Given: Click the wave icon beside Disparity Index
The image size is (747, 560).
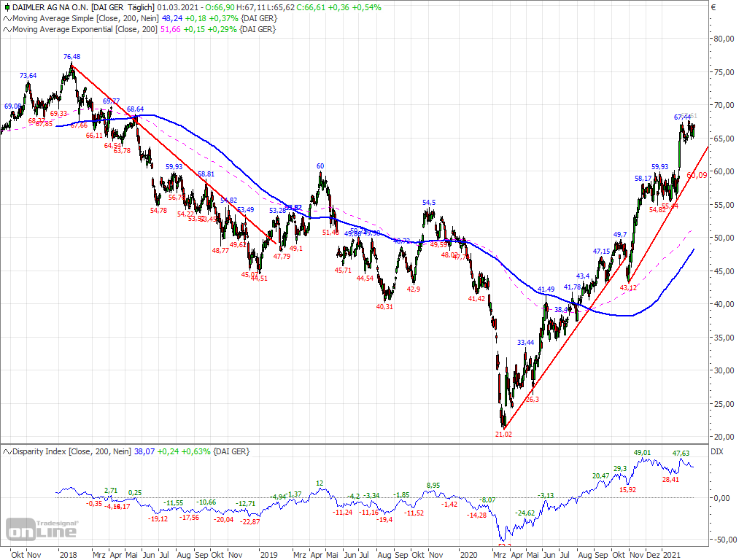Looking at the screenshot, I should coord(7,451).
